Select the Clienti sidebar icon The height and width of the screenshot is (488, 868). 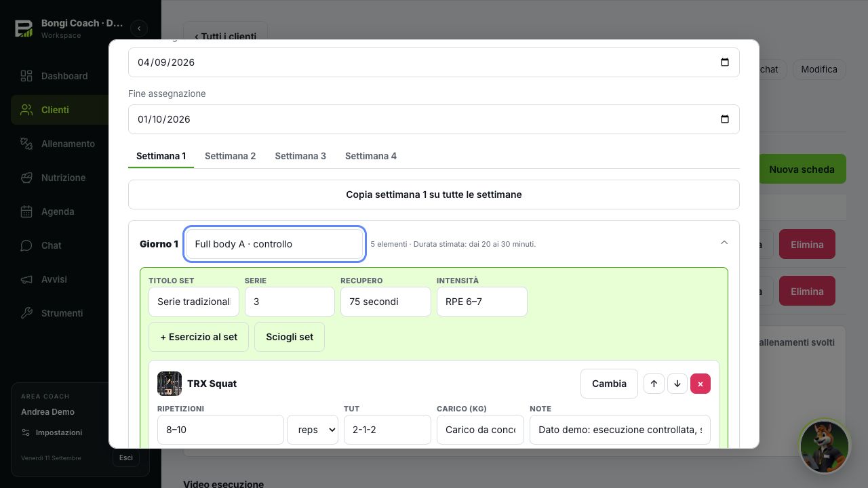tap(26, 110)
